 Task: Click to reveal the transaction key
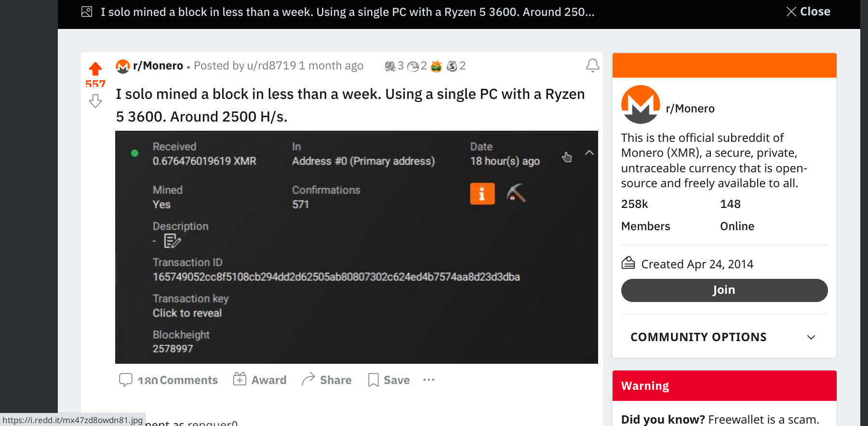[187, 313]
